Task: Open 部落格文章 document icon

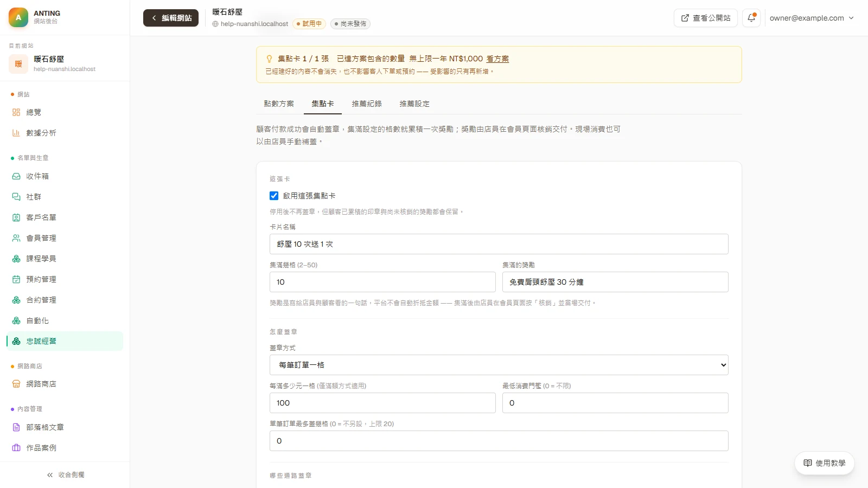Action: point(16,427)
